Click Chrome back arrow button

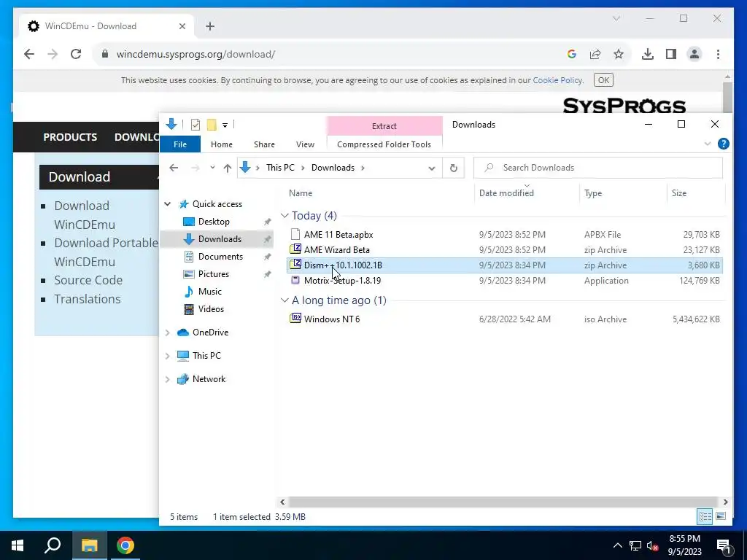[29, 54]
